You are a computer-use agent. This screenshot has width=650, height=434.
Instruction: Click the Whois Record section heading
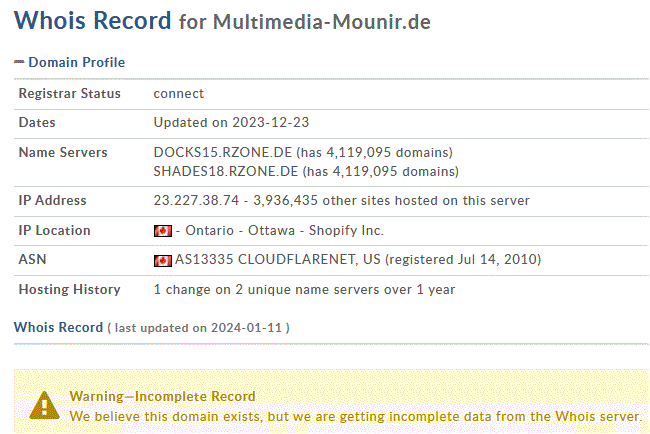[x=58, y=327]
